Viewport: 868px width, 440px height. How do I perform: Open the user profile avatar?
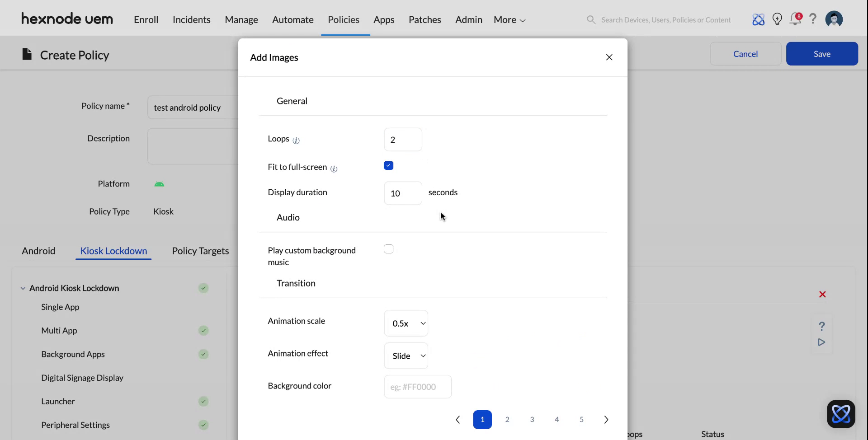coord(834,19)
